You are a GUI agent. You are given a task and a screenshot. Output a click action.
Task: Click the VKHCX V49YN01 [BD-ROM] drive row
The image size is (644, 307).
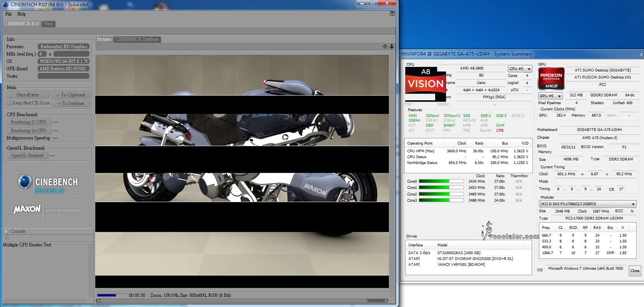coord(468,264)
